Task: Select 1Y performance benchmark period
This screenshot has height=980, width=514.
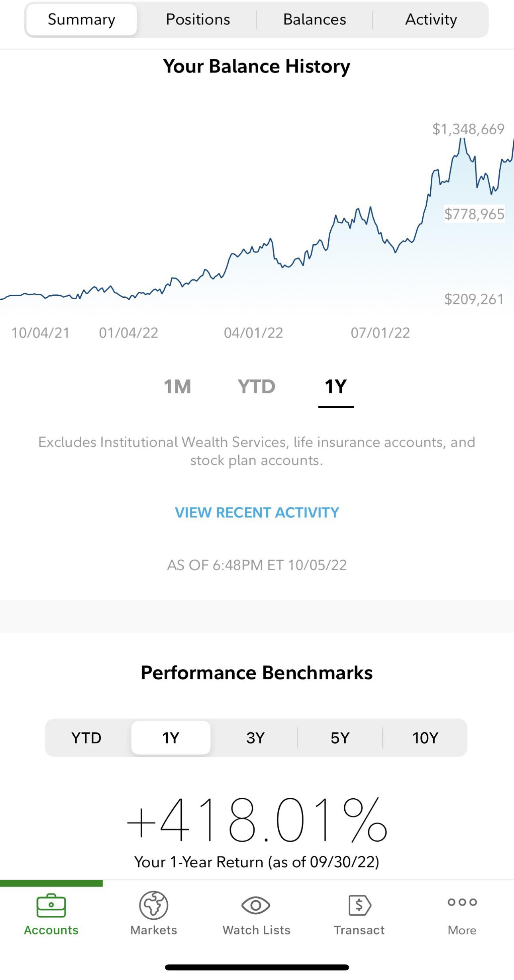Action: [x=171, y=738]
